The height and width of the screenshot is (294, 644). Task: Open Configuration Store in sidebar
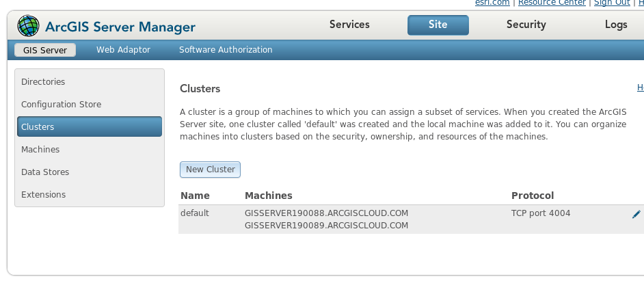pos(90,105)
